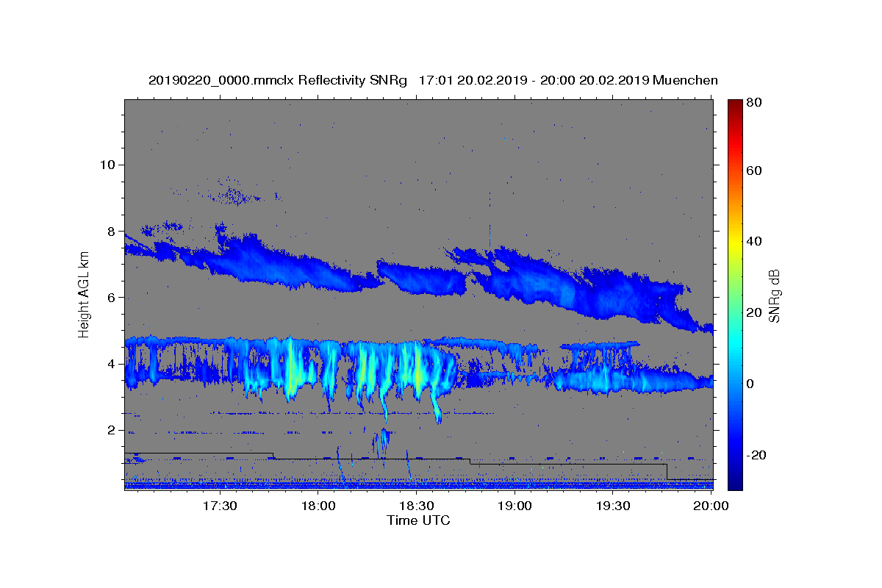This screenshot has width=882, height=588.
Task: Select the 'Time UTC' x-axis label
Action: click(418, 520)
